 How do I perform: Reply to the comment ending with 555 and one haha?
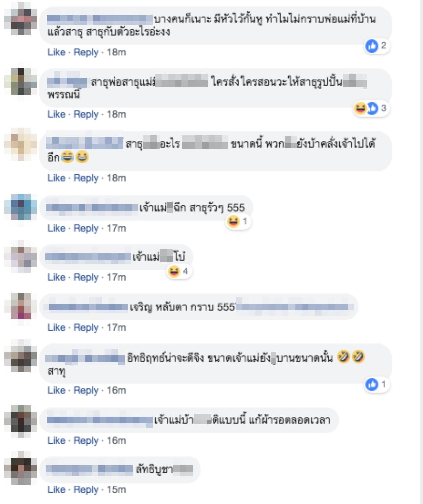[86, 228]
